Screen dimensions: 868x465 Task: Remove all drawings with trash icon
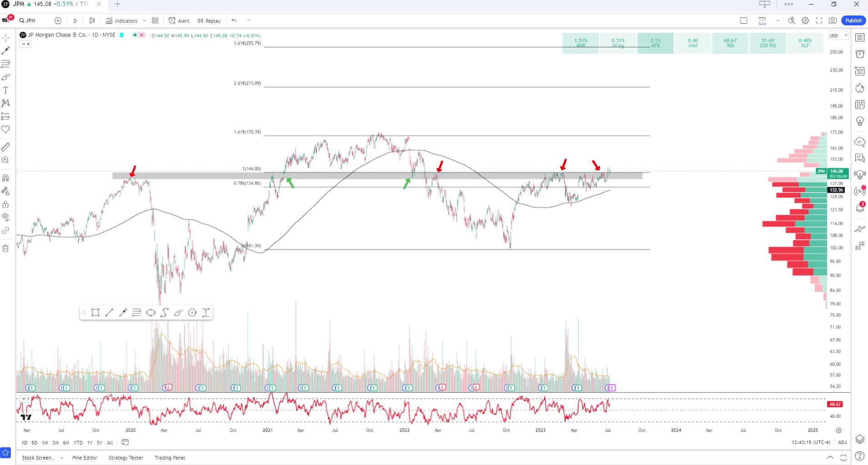[5, 248]
